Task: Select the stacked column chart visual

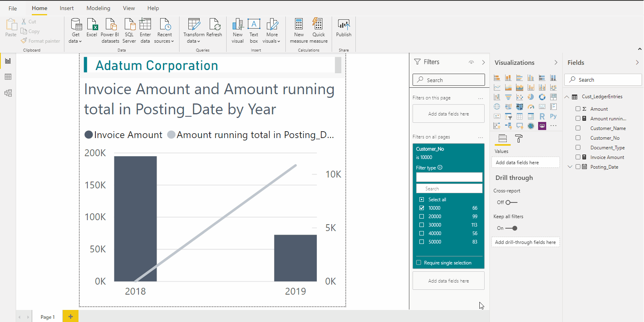Action: [x=508, y=78]
